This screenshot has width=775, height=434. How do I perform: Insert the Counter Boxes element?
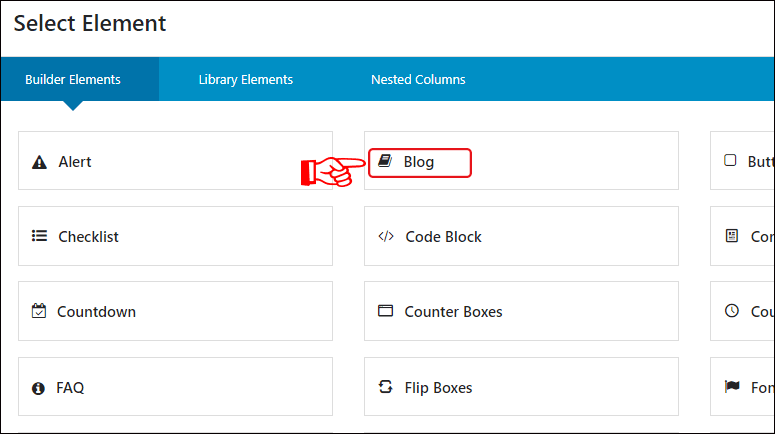pos(521,311)
